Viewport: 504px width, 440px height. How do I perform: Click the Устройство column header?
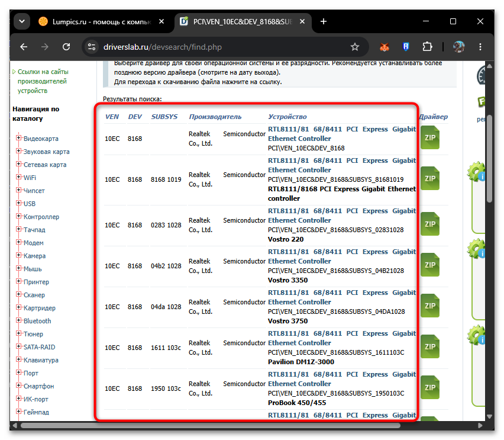(x=287, y=117)
